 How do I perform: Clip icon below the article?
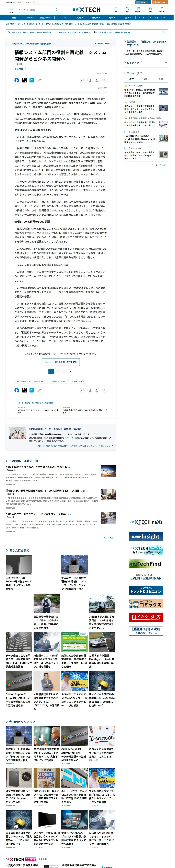tap(105, 390)
